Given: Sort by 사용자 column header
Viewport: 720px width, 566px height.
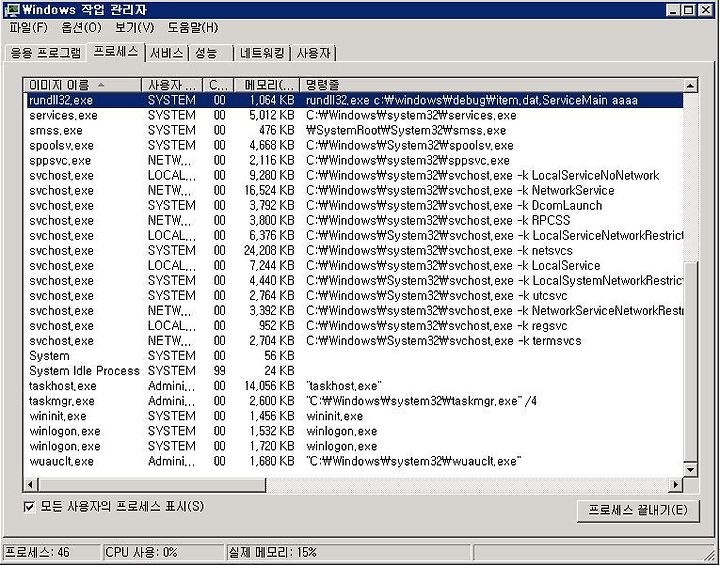Looking at the screenshot, I should [172, 85].
